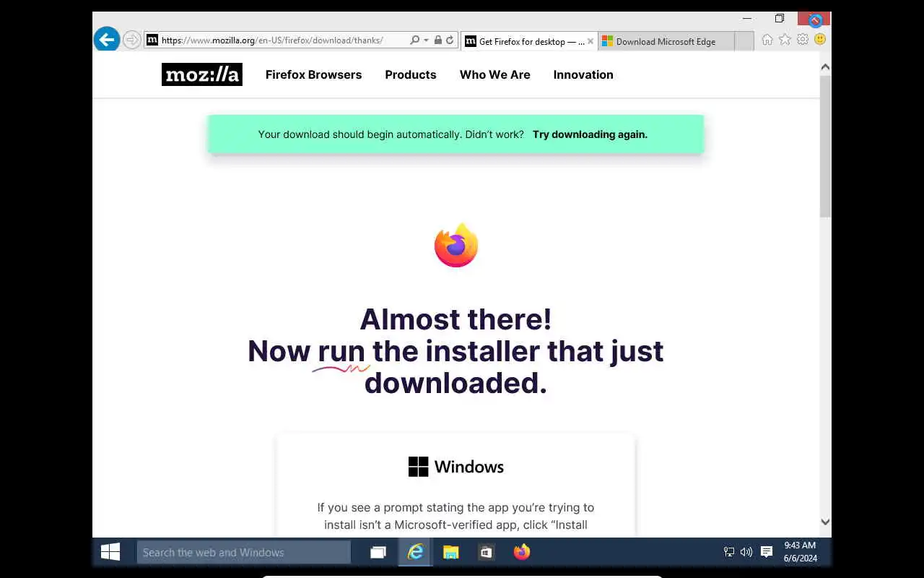924x578 pixels.
Task: Restore down the browser window
Action: tap(779, 18)
